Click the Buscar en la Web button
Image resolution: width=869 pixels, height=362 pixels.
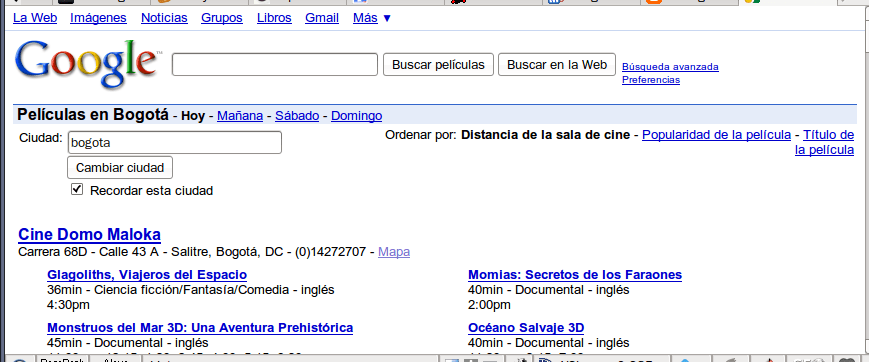pos(557,64)
